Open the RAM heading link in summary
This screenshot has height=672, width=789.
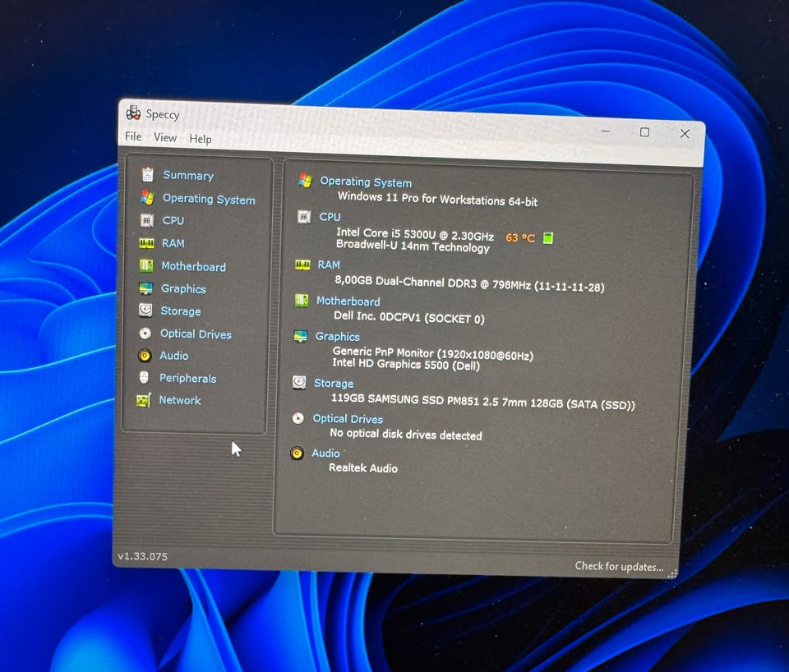pyautogui.click(x=329, y=265)
